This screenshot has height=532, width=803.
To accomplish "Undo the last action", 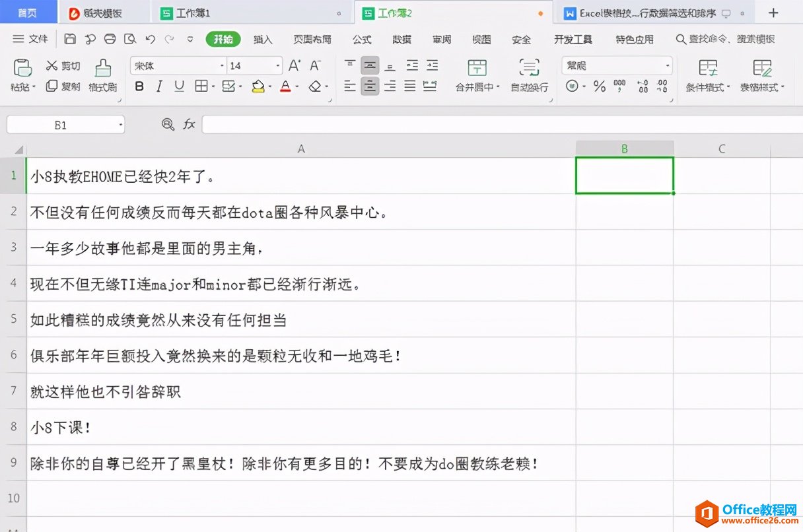I will (x=150, y=40).
